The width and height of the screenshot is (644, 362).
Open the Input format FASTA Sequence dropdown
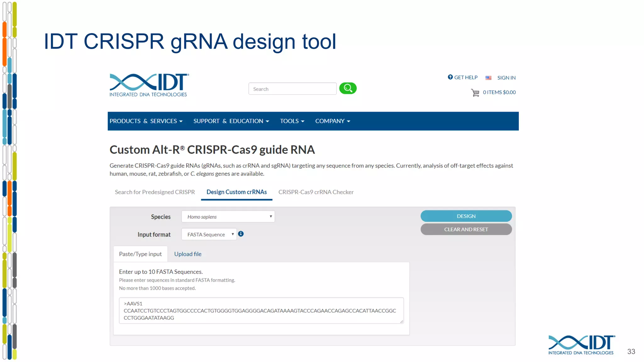[x=209, y=234]
